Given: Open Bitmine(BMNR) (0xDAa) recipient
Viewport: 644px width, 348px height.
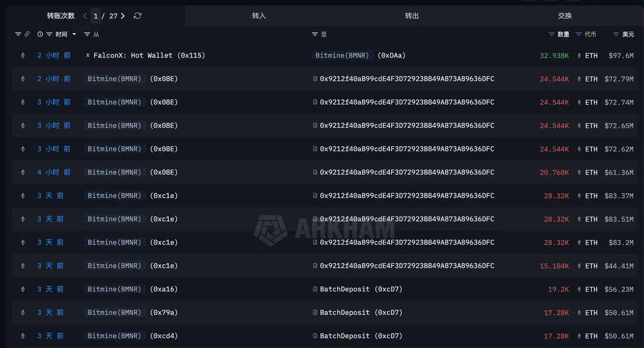Looking at the screenshot, I should 358,55.
